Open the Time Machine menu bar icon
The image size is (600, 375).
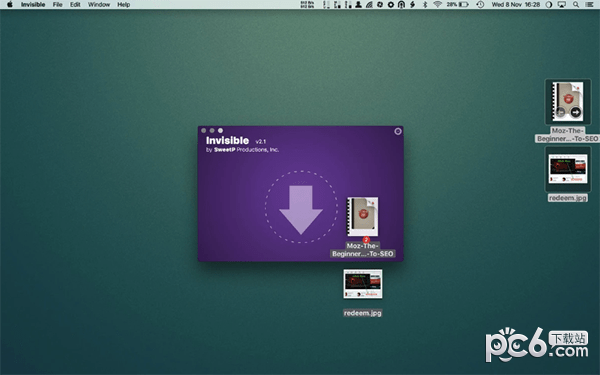click(x=480, y=5)
